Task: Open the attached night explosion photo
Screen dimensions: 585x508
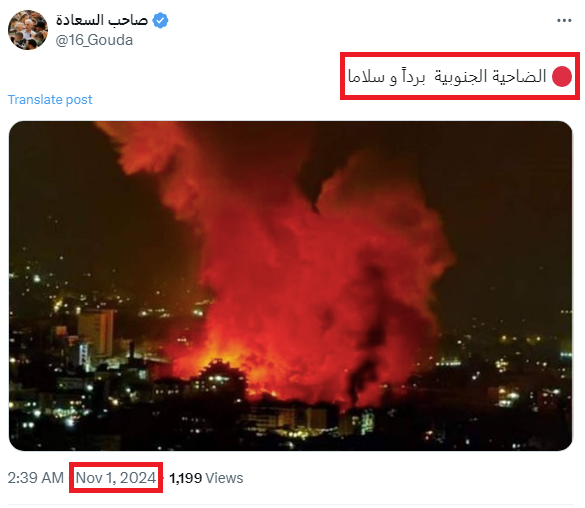Action: [x=290, y=286]
